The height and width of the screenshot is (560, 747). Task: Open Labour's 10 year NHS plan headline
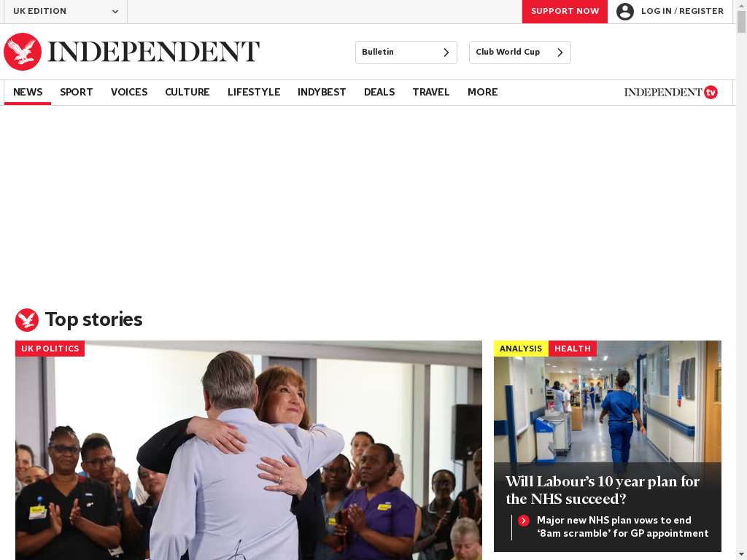[602, 490]
